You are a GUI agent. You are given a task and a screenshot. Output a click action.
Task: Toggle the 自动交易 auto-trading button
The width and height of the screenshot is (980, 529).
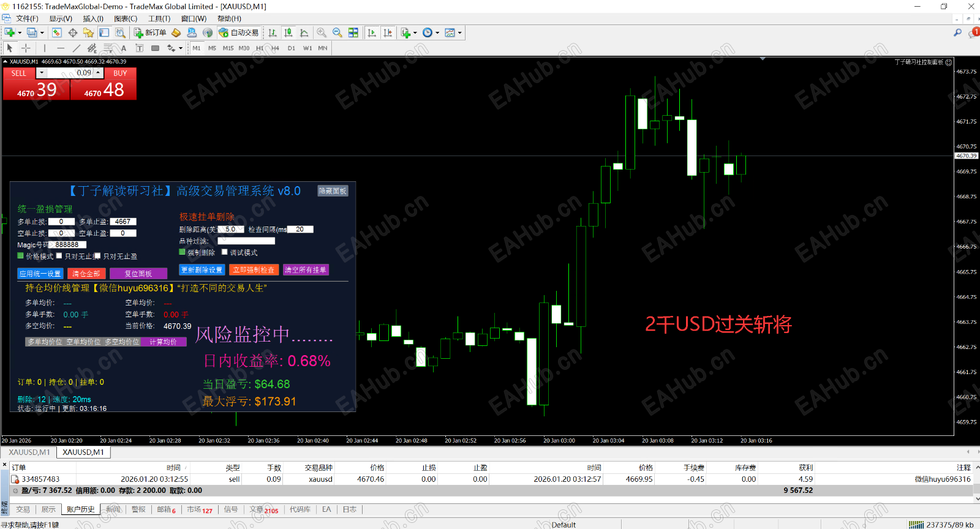tap(239, 32)
